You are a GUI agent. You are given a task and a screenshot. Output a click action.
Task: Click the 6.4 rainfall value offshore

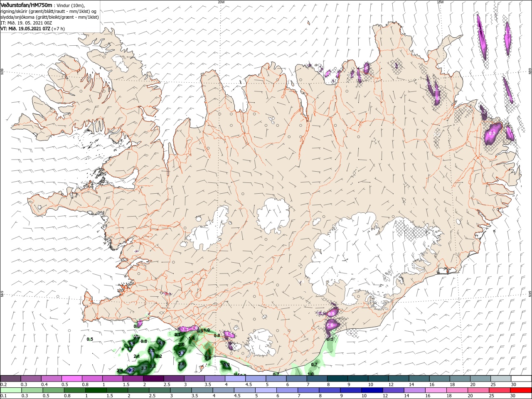[x=132, y=343]
